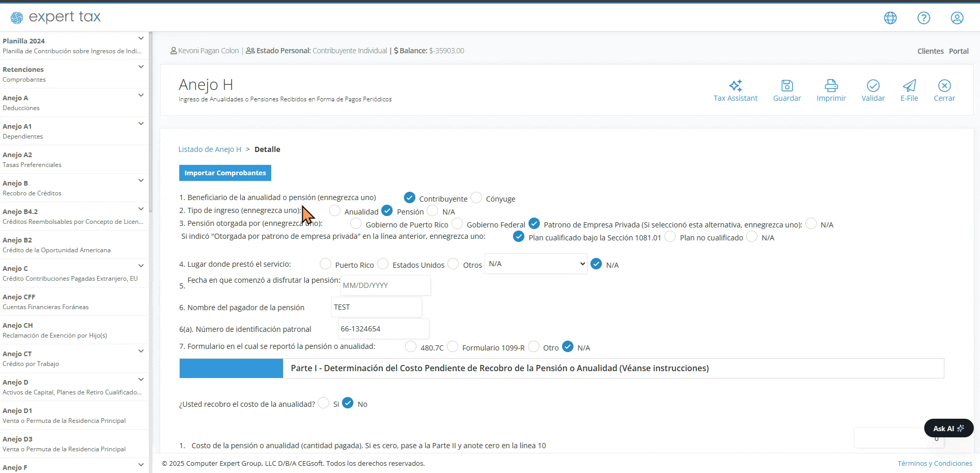Expand the Anejo A sidebar section
The width and height of the screenshot is (980, 473).
[141, 96]
